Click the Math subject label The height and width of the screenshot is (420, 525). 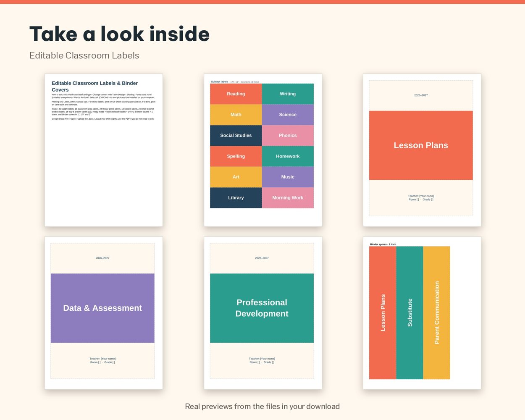236,115
